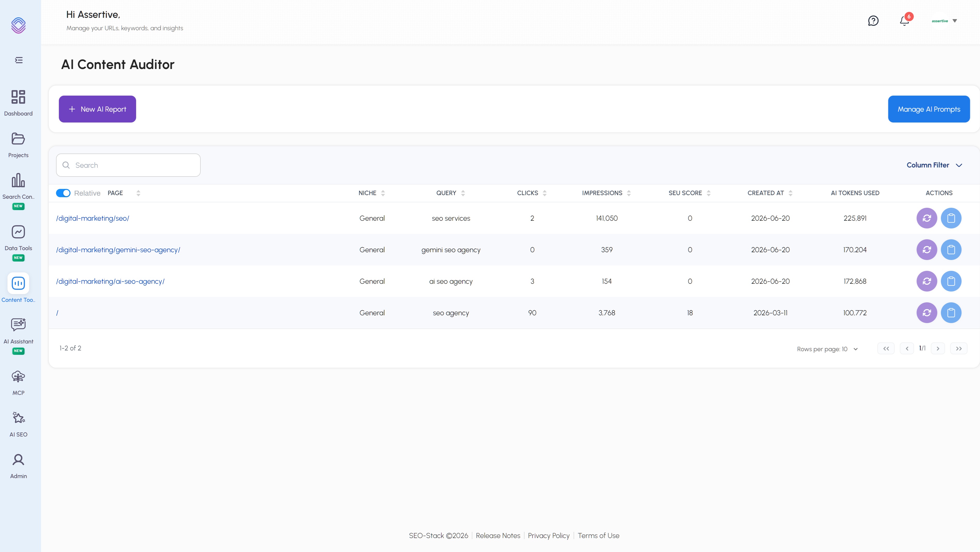The image size is (980, 552).
Task: Open the /digital-marketing/gemini-seo-agency/ link
Action: click(x=118, y=250)
